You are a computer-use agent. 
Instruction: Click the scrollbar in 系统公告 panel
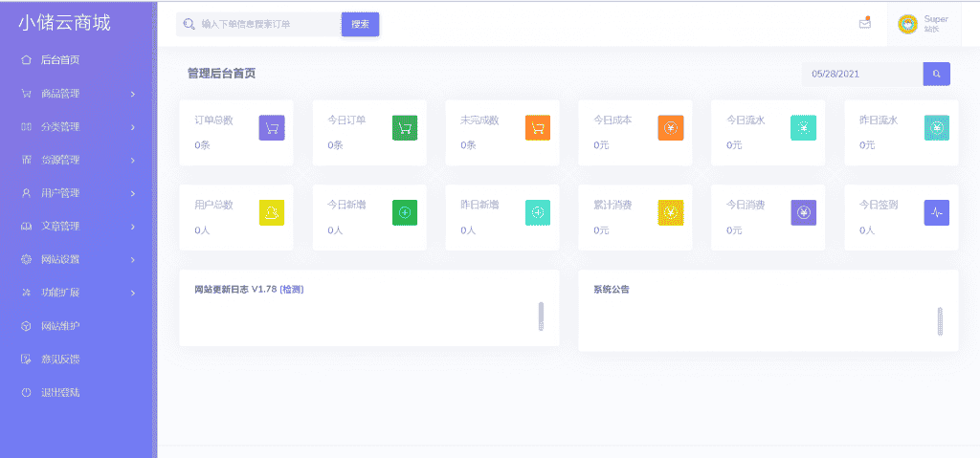[x=940, y=321]
